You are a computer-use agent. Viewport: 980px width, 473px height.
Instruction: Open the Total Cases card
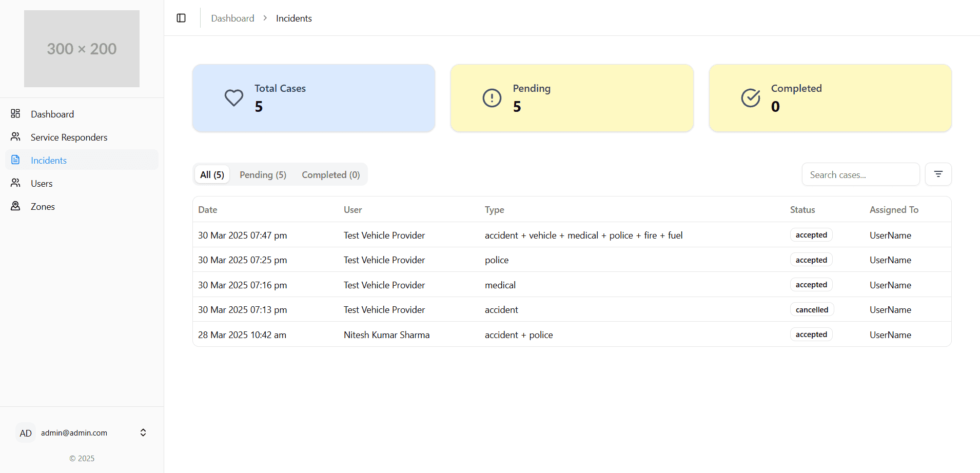[313, 98]
